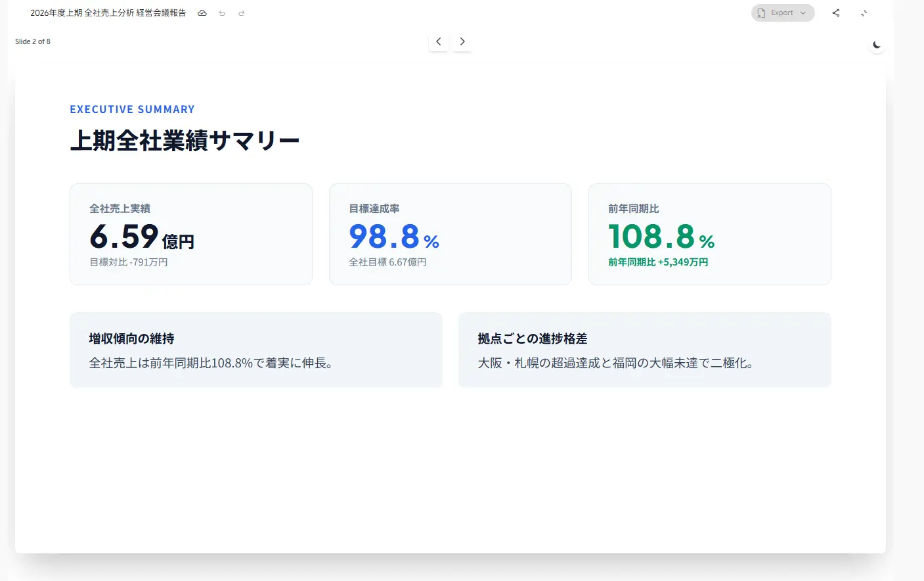This screenshot has height=581, width=924.
Task: Click the presentation title 2026年度上期 全社売上分析
Action: (108, 13)
